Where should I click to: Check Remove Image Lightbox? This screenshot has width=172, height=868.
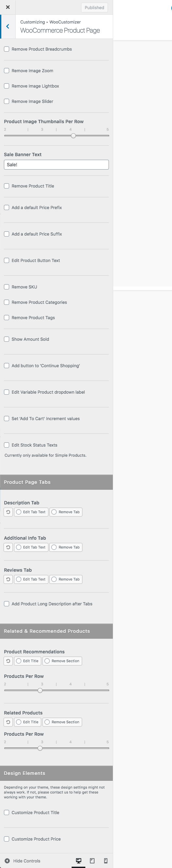pos(7,86)
